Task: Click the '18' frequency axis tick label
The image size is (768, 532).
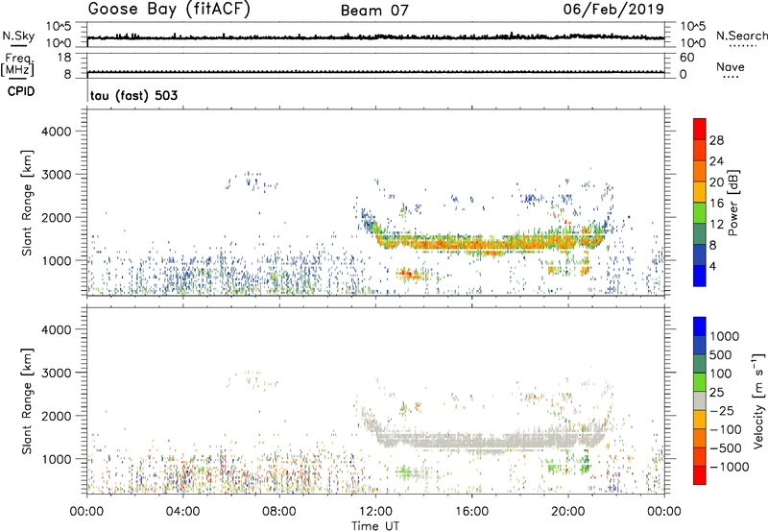Action: pos(64,58)
